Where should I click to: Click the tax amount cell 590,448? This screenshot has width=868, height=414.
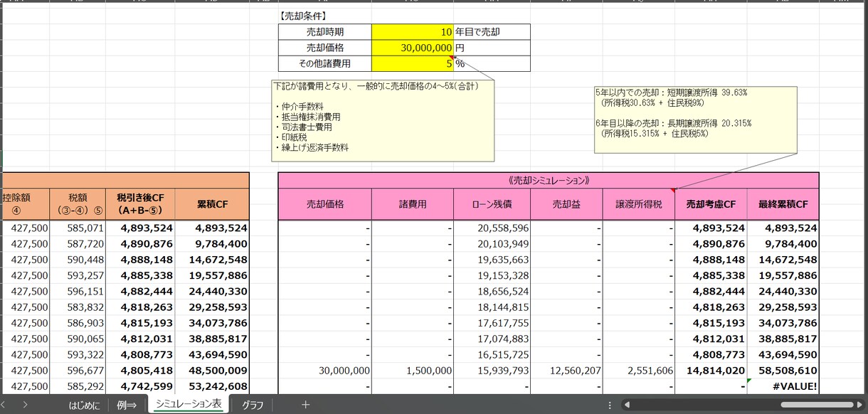(78, 260)
